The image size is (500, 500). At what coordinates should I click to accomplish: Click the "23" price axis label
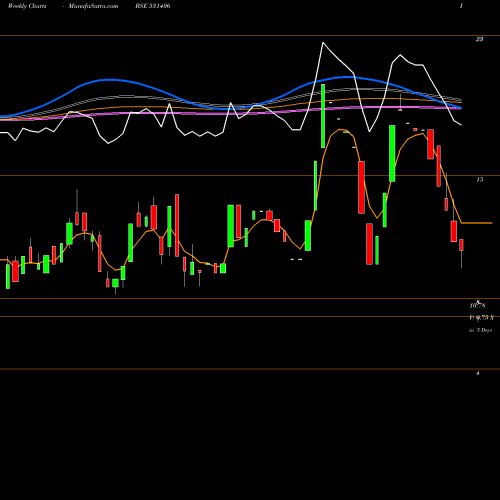point(479,39)
